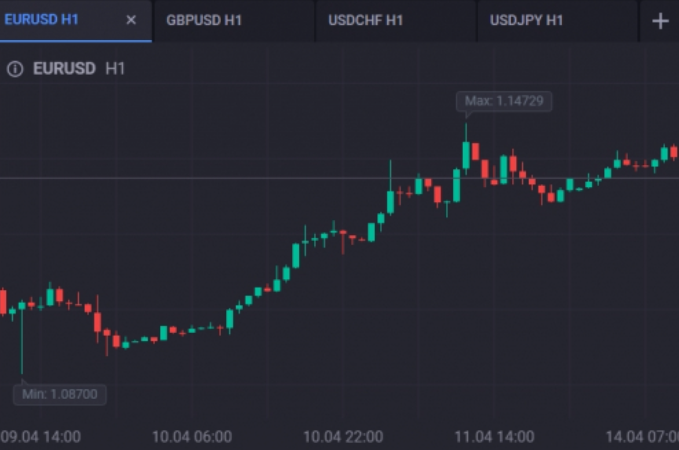Select the USDJPY H1 tab

tap(527, 21)
